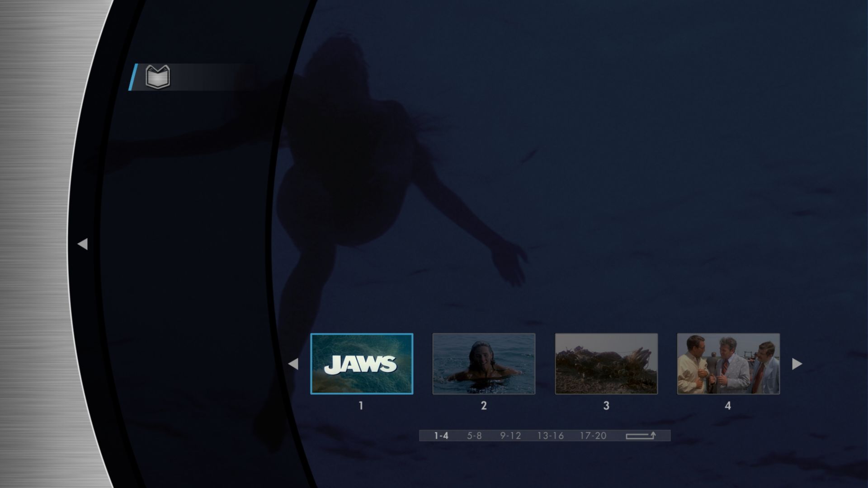This screenshot has width=868, height=488.
Task: Select chapter 2 swimmer thumbnail
Action: tap(484, 364)
